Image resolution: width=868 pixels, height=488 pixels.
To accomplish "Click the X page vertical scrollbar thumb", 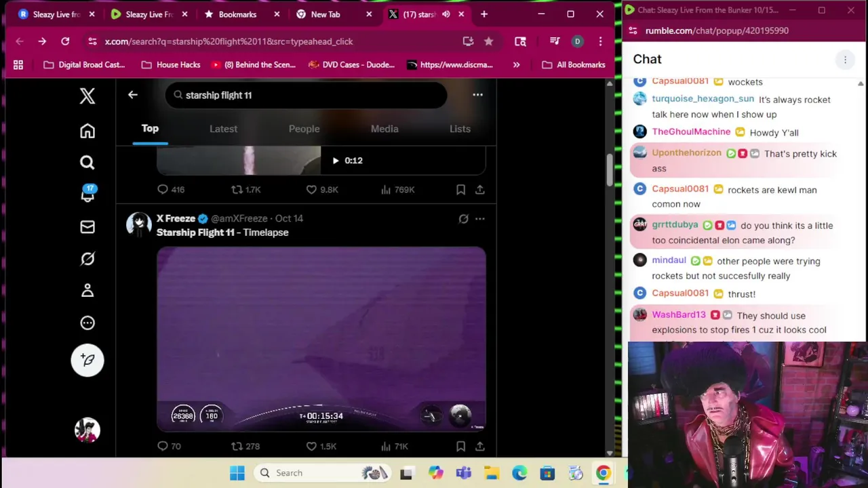I will click(610, 169).
